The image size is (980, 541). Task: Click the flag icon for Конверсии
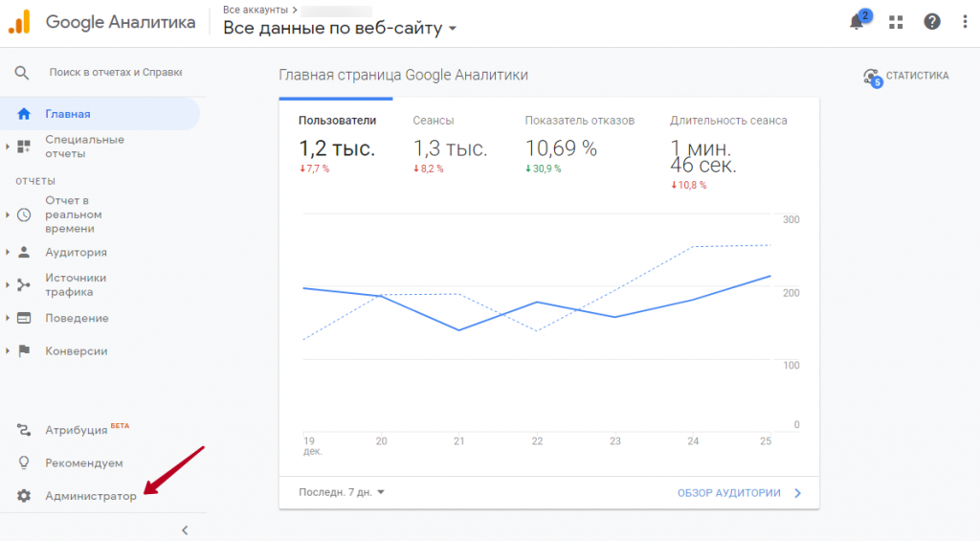tap(24, 350)
